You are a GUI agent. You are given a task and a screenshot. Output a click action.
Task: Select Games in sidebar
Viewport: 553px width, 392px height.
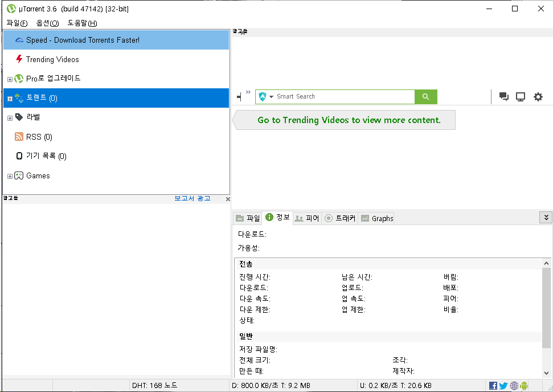click(x=38, y=175)
